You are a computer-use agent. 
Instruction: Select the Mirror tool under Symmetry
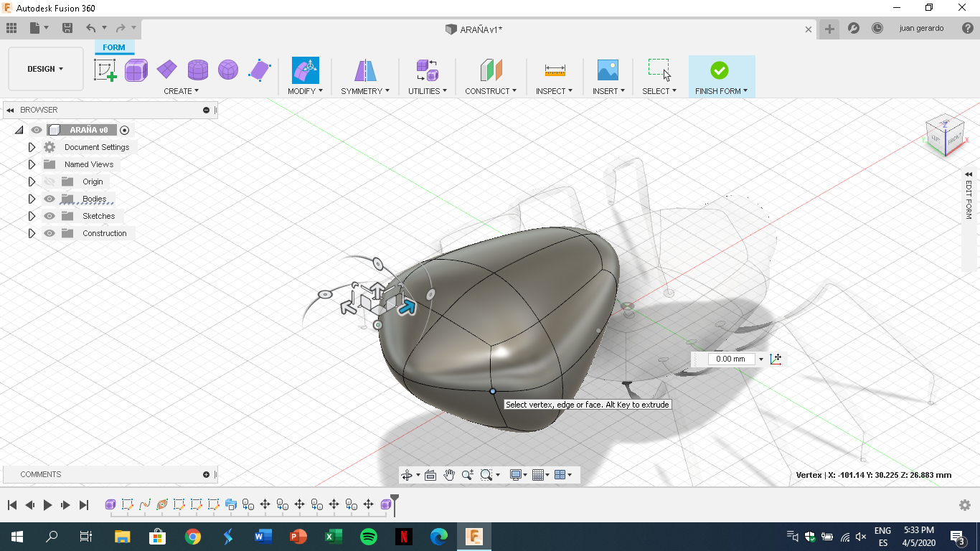pos(364,70)
